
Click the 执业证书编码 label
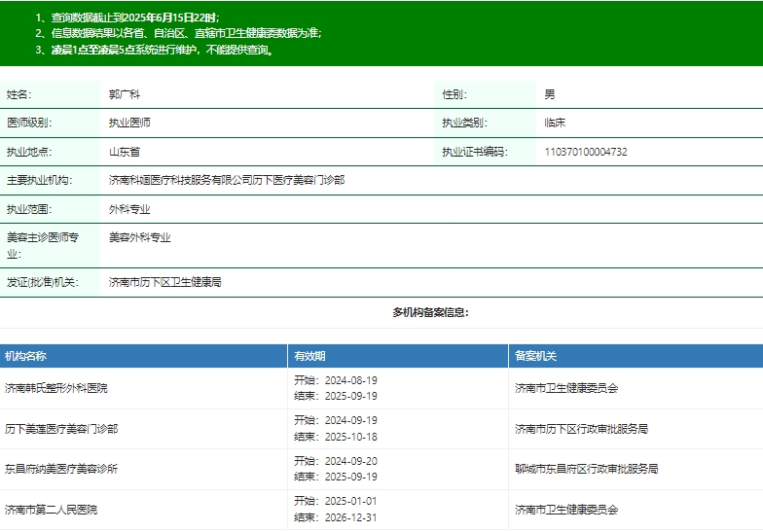pyautogui.click(x=475, y=152)
